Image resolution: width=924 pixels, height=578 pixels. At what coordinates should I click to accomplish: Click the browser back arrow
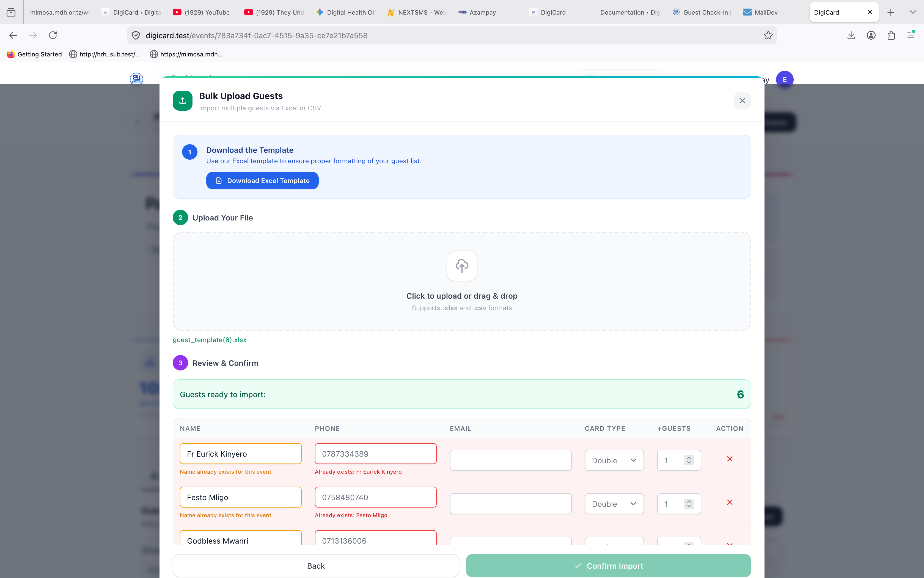(13, 36)
